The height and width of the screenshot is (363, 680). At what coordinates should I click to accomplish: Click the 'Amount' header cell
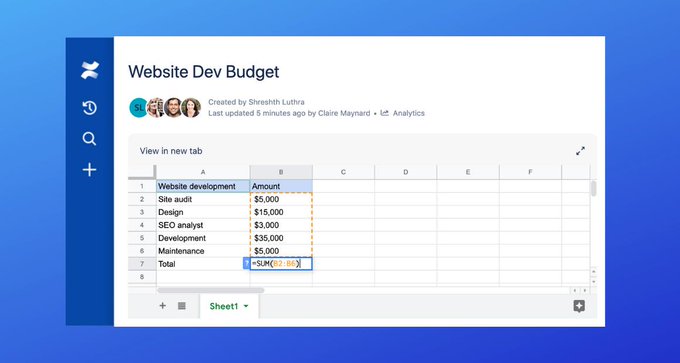pos(281,186)
